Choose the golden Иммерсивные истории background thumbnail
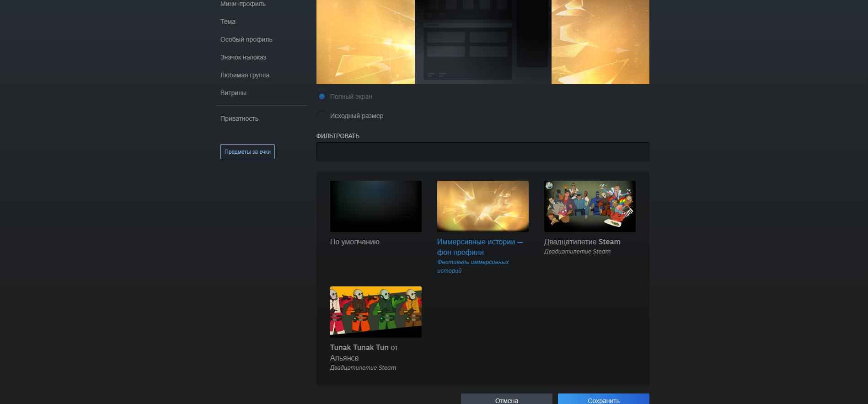The height and width of the screenshot is (404, 868). click(x=483, y=206)
